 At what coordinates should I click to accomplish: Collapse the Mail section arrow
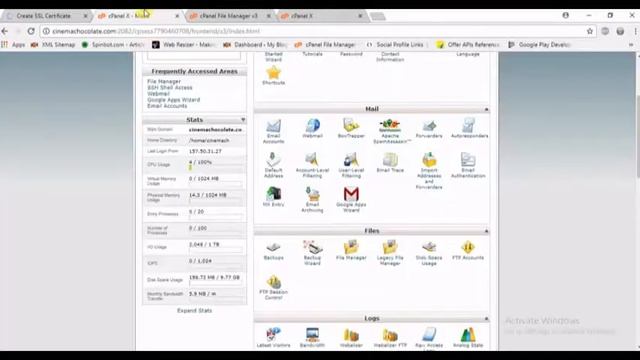486,109
